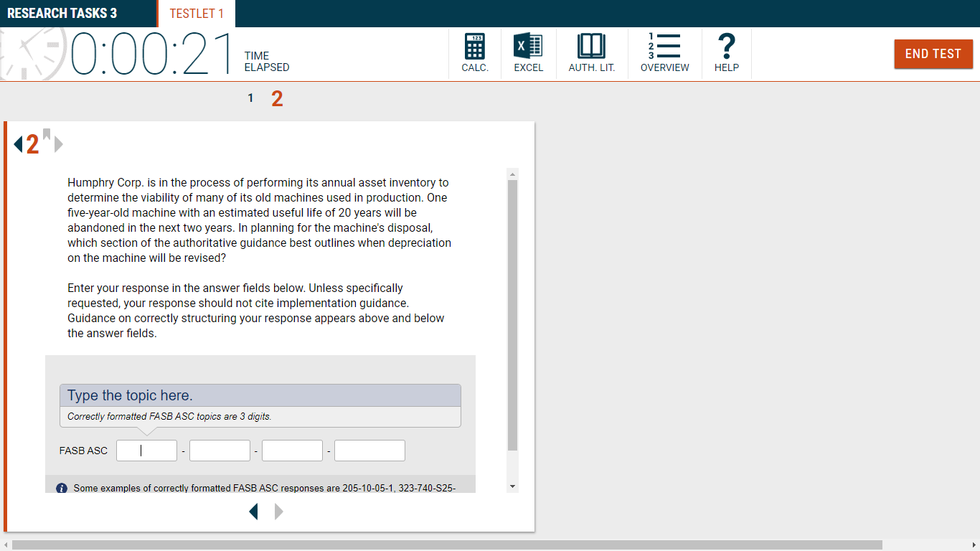980x551 pixels.
Task: Open Help question mark icon
Action: point(727,54)
